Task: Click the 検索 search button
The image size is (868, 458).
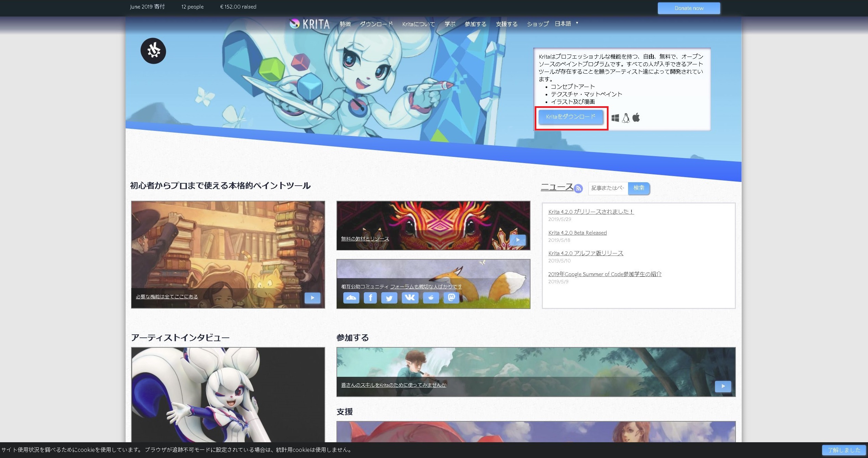Action: (638, 188)
